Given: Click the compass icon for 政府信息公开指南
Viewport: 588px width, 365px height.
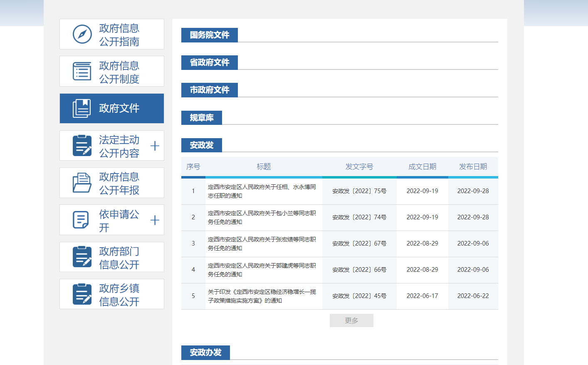Looking at the screenshot, I should tap(82, 34).
